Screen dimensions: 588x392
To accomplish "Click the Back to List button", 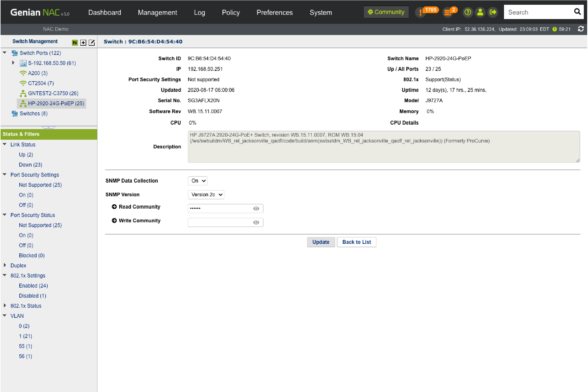I will 356,242.
